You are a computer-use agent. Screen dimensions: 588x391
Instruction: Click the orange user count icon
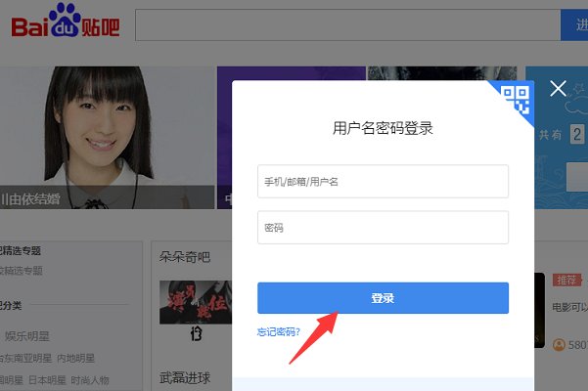559,344
